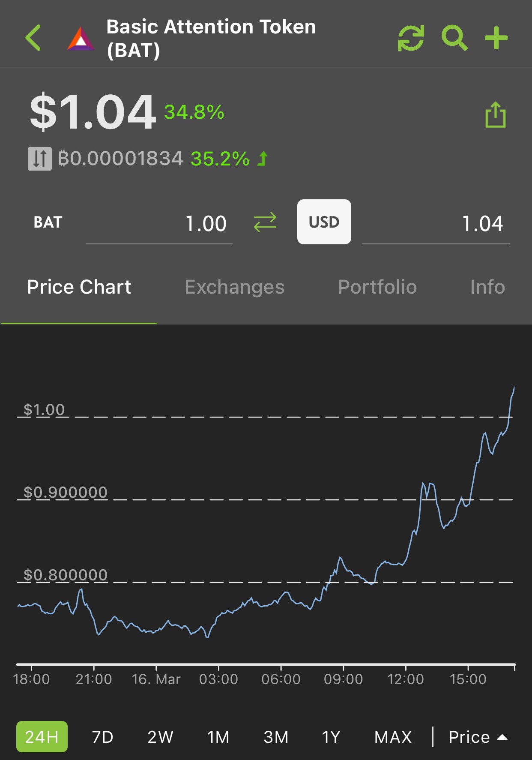Open the Price chart type dropdown
532x760 pixels.
[478, 737]
